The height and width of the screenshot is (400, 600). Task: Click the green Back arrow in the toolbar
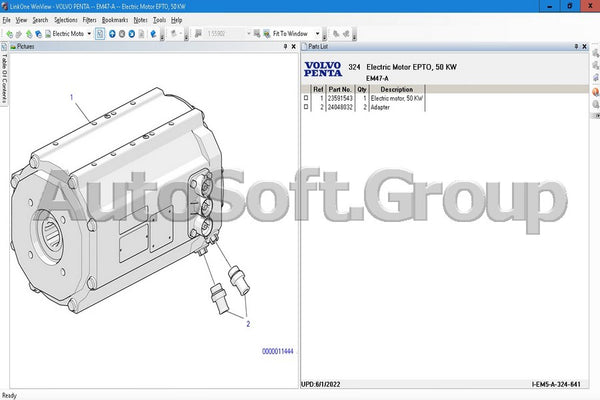click(x=9, y=34)
